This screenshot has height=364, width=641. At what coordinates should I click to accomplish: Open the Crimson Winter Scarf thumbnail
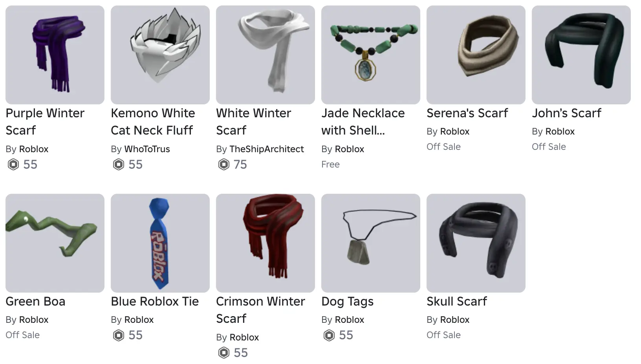[x=266, y=243]
